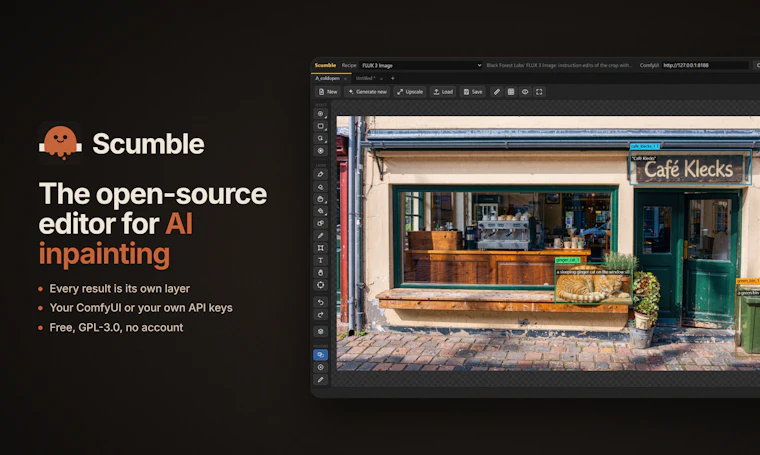Open a new tab with plus button
Viewport: 760px width, 455px height.
[x=393, y=78]
